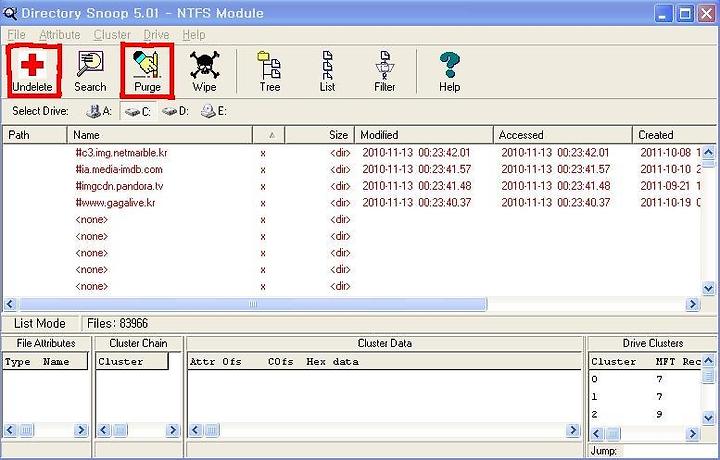The image size is (720, 460).
Task: Click Cluster Chain scroll right arrow
Action: 173,430
